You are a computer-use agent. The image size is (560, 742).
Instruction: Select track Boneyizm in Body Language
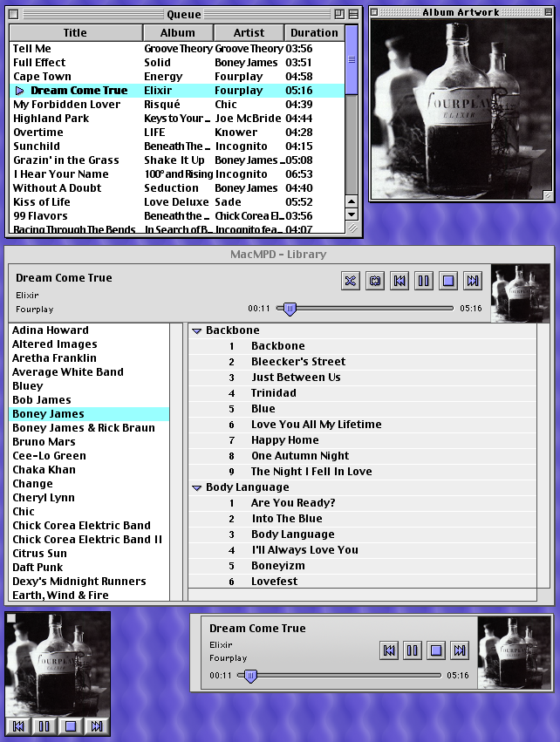tap(362, 566)
